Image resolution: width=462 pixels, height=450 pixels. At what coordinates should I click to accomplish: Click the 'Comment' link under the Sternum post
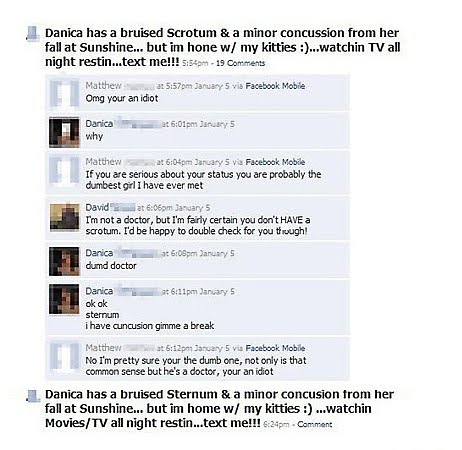coord(315,424)
